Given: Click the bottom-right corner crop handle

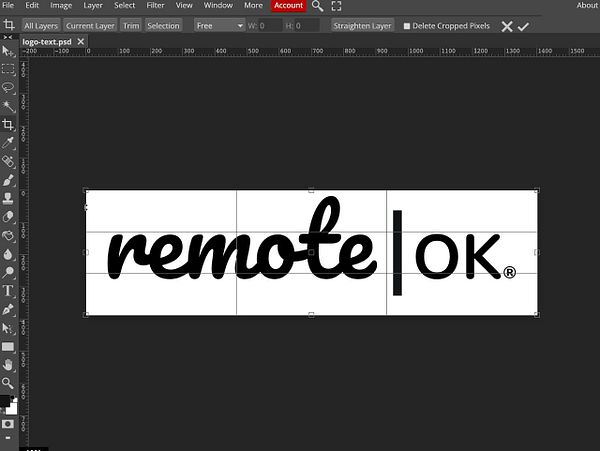Looking at the screenshot, I should coord(537,314).
